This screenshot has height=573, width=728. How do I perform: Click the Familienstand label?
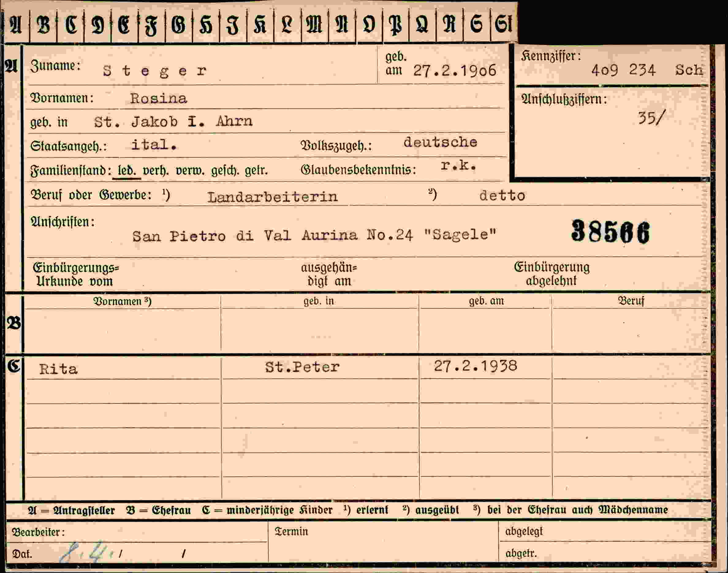(71, 171)
